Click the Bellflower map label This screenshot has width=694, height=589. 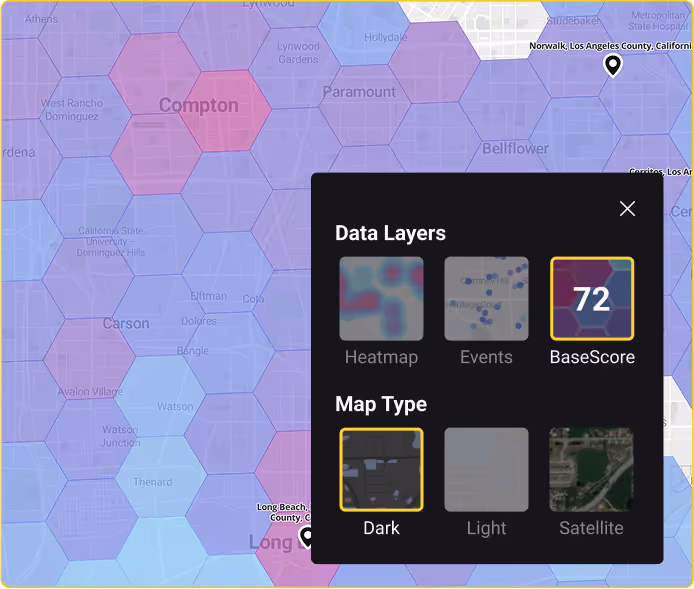click(x=515, y=149)
